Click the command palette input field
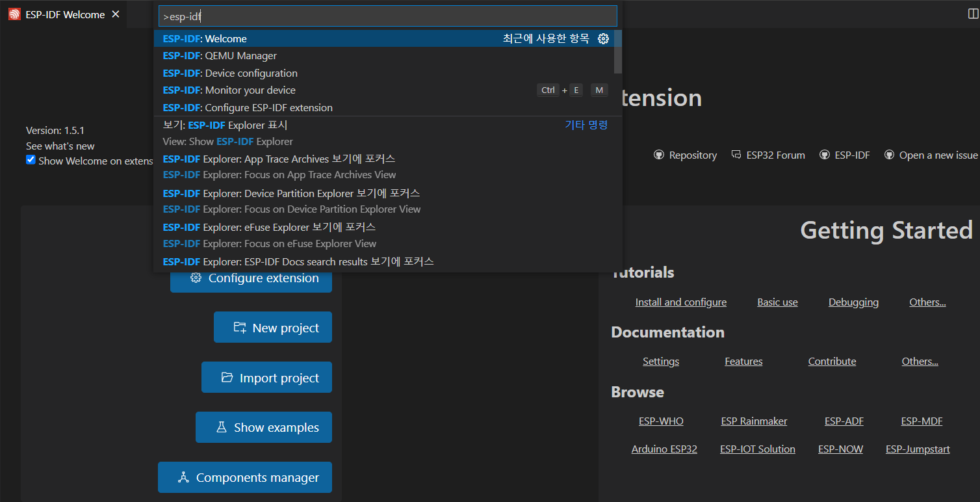This screenshot has height=502, width=980. pos(387,17)
